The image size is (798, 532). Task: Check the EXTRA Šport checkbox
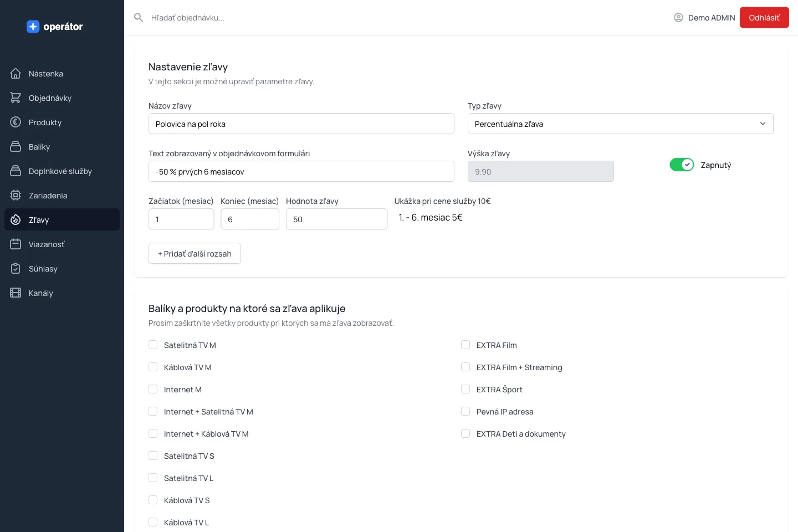coord(465,389)
